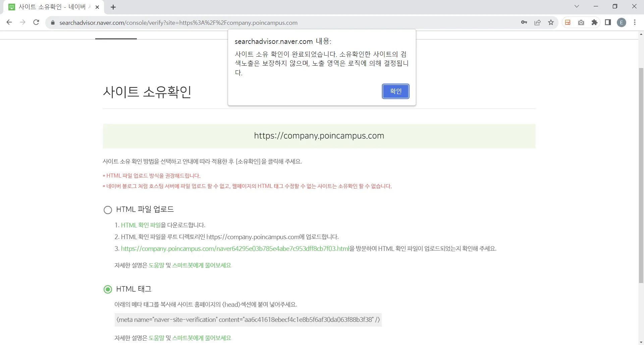Open 스마트봇에게 물어보세요 under HTML 태그
Viewport: 644px width, 345px height.
202,338
